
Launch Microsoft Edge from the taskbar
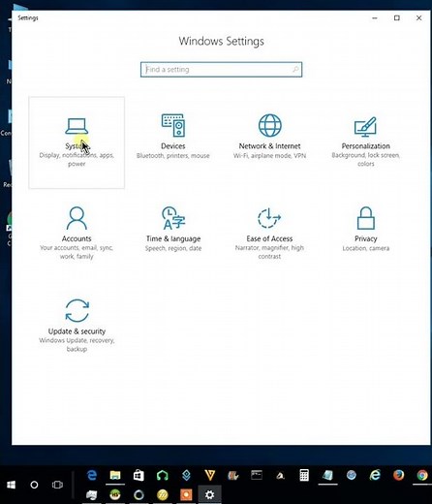coord(92,475)
